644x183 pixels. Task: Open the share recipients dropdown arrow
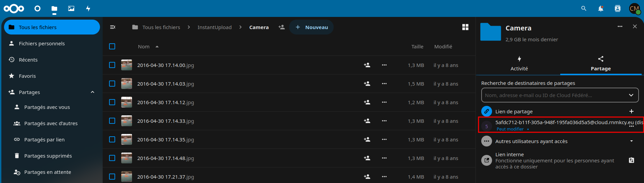[631, 95]
